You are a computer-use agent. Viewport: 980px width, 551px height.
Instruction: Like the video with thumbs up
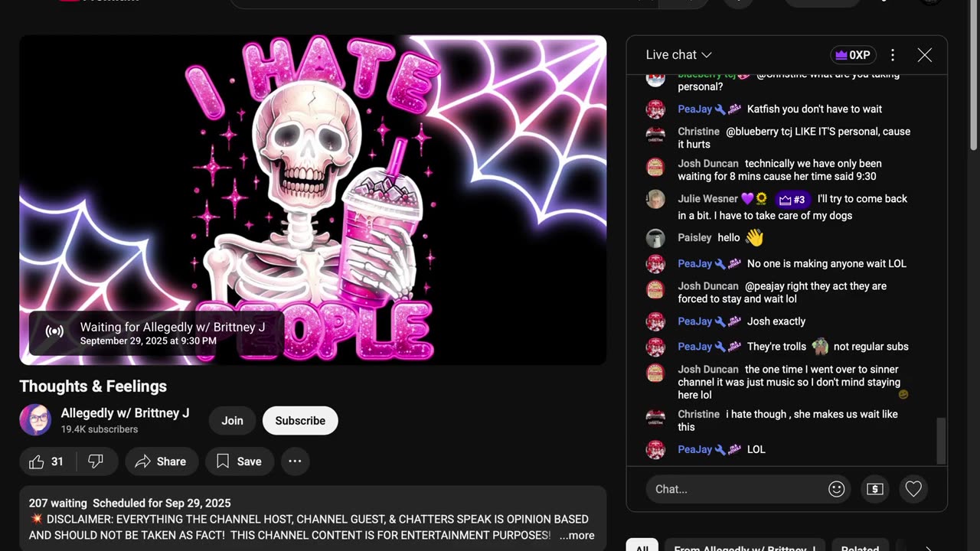(46, 461)
